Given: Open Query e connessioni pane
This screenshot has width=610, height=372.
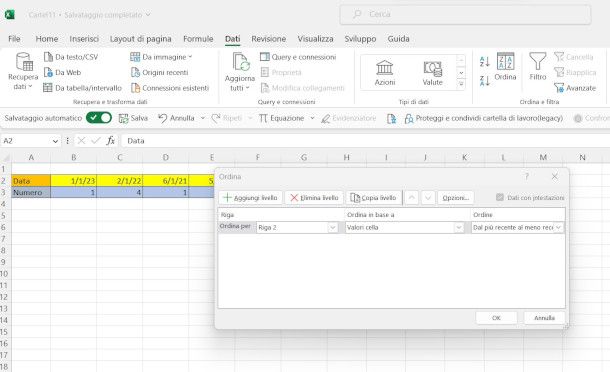Looking at the screenshot, I should [298, 57].
